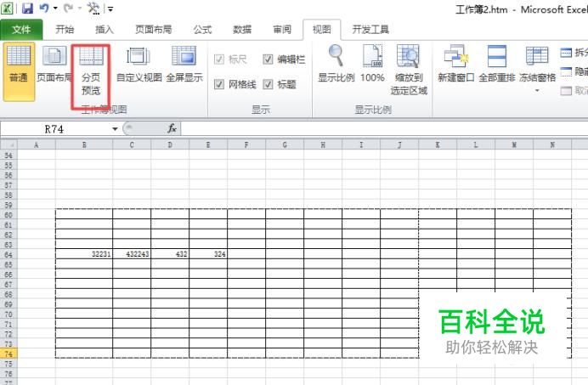Open the Name Box dropdown arrow
Screen dimensions: 588x385
tap(115, 129)
